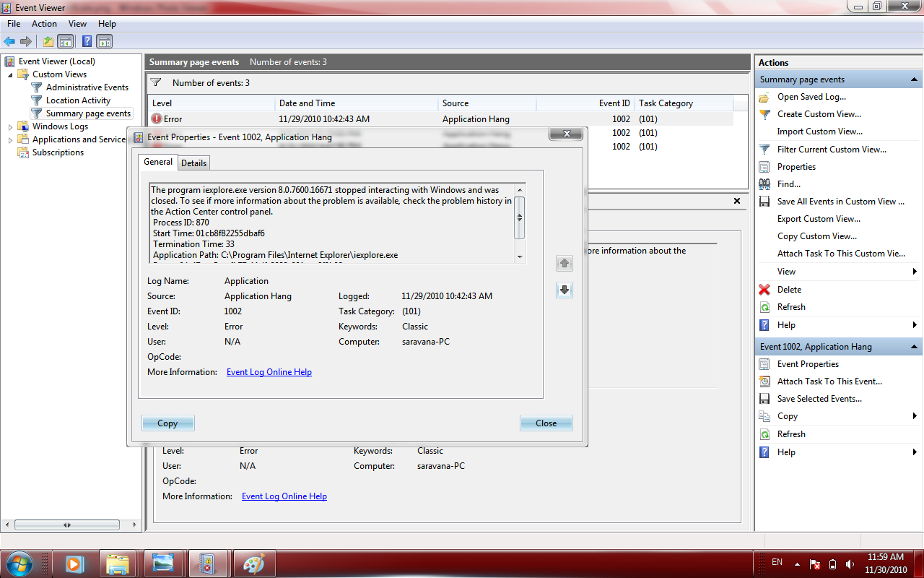Open the View menu
This screenshot has width=924, height=578.
pyautogui.click(x=77, y=24)
